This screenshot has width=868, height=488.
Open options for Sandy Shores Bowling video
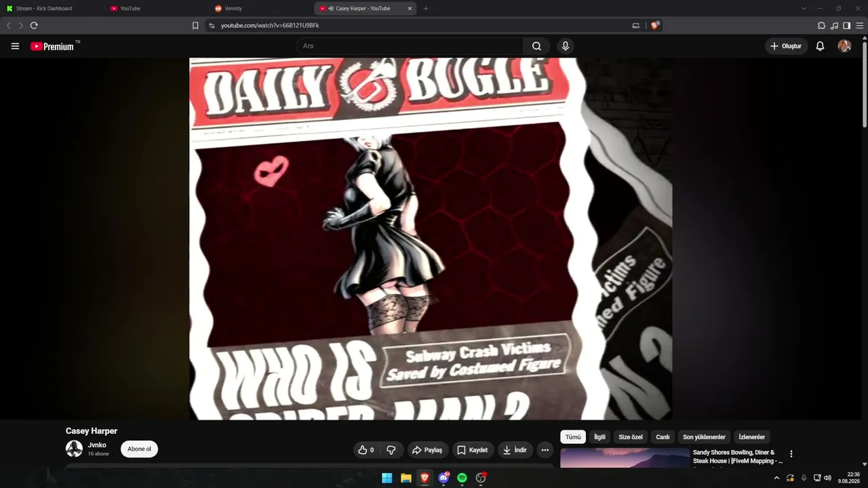click(x=791, y=454)
